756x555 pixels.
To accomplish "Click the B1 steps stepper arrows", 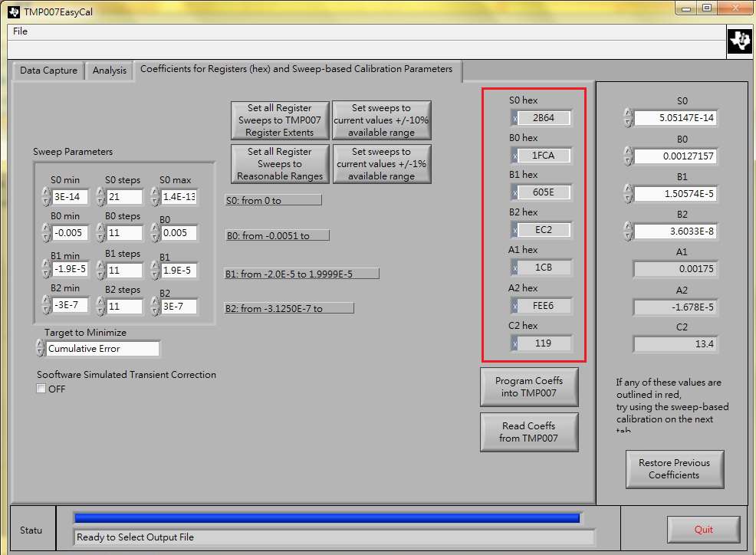I will pyautogui.click(x=100, y=270).
